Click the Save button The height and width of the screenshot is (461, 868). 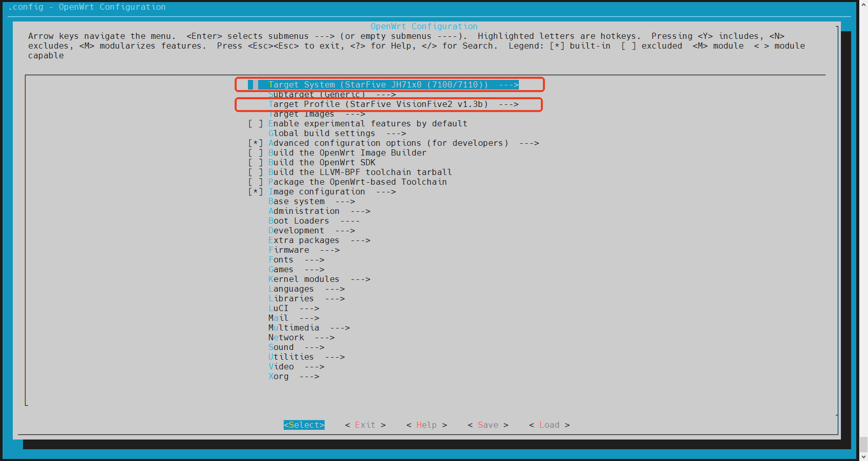click(488, 425)
